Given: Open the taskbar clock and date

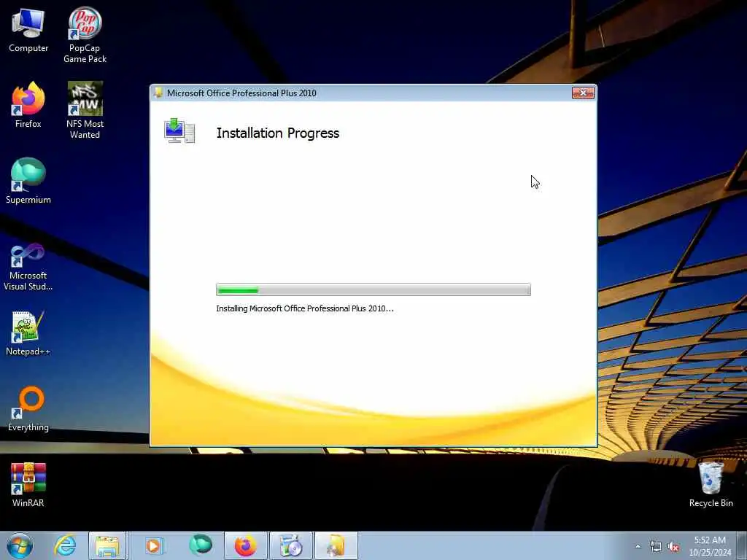Looking at the screenshot, I should click(x=710, y=546).
